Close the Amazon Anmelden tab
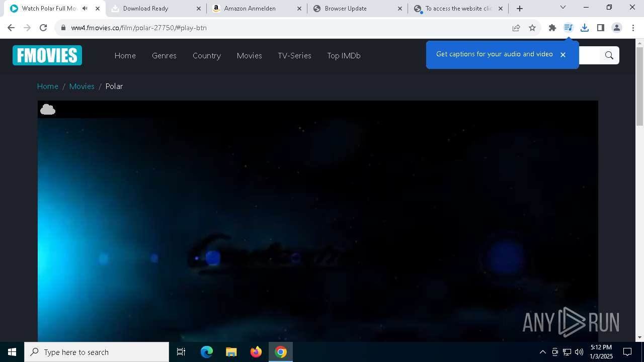Screen dimensions: 644x362 point(299,9)
